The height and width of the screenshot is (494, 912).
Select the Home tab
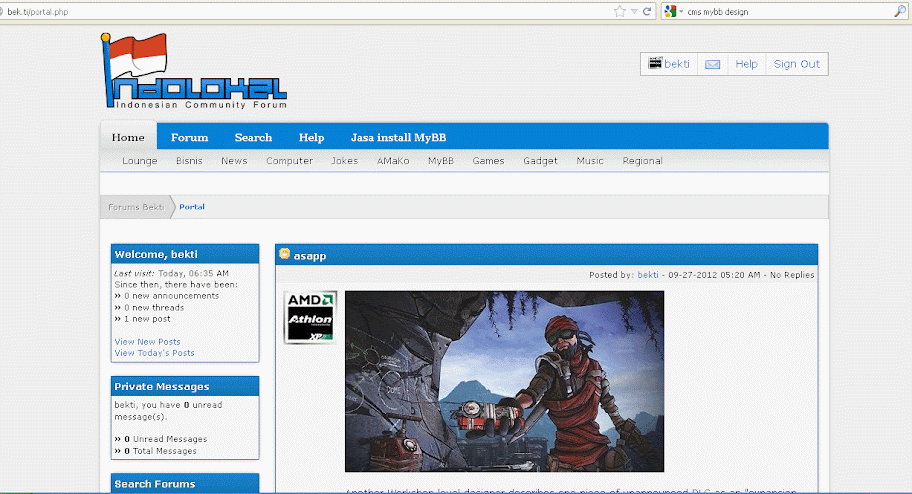point(128,137)
